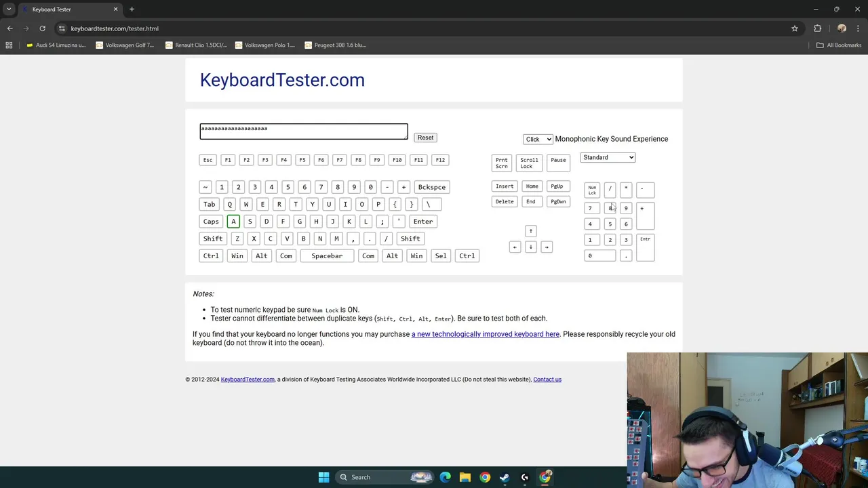Click the down arrow key on-screen

(x=531, y=247)
